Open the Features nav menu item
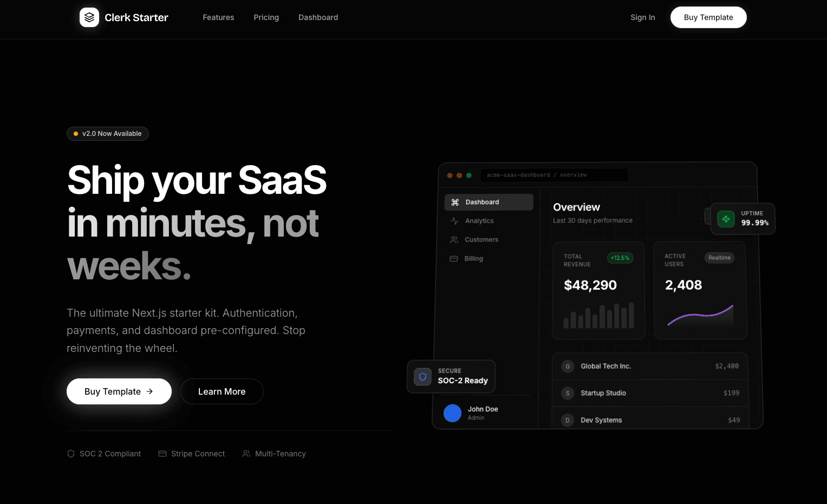Viewport: 827px width, 504px height. click(218, 17)
